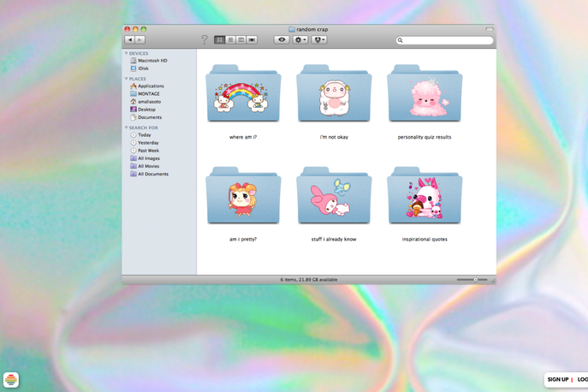Click the Quick Look eye button
This screenshot has height=392, width=588.
point(282,40)
